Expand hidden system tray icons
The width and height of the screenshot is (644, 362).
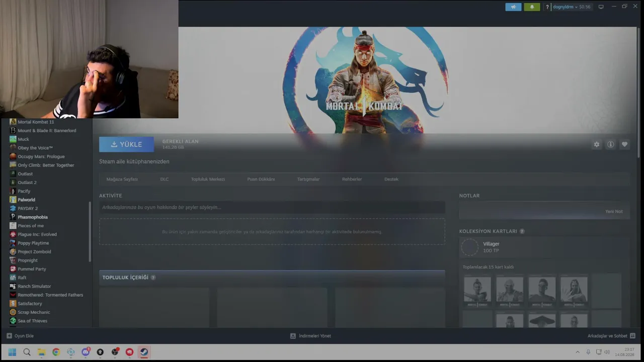click(577, 352)
